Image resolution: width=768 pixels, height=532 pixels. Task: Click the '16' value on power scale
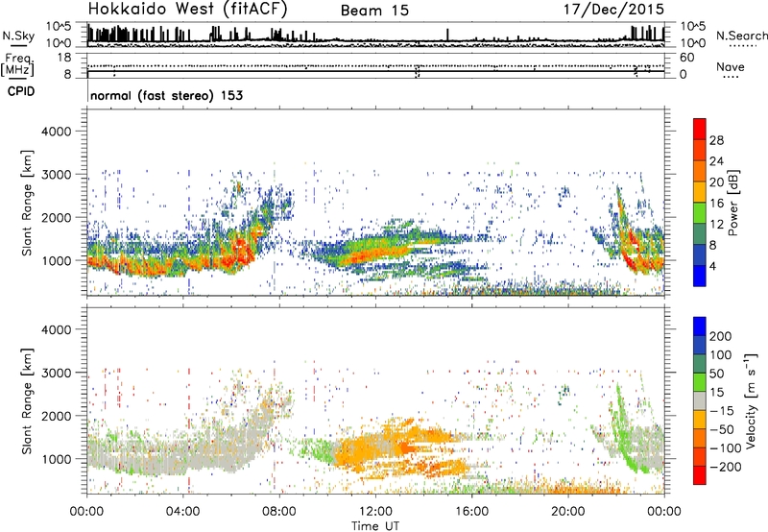[x=716, y=204]
